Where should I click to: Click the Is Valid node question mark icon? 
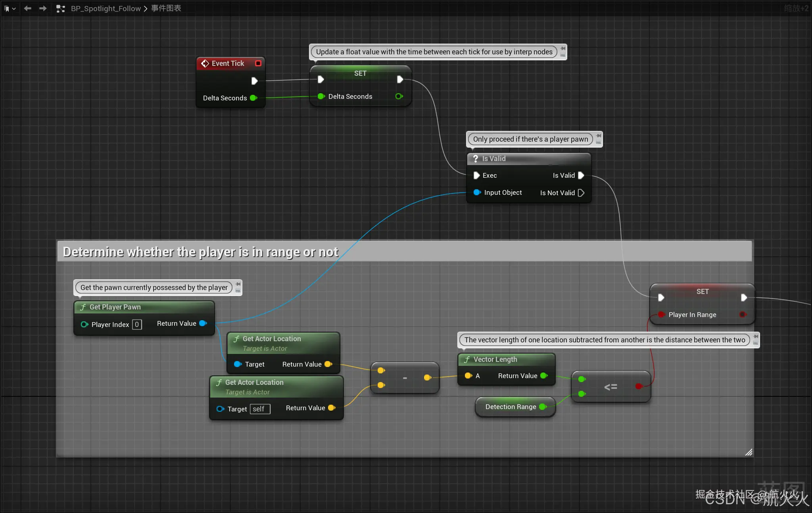[x=475, y=159]
